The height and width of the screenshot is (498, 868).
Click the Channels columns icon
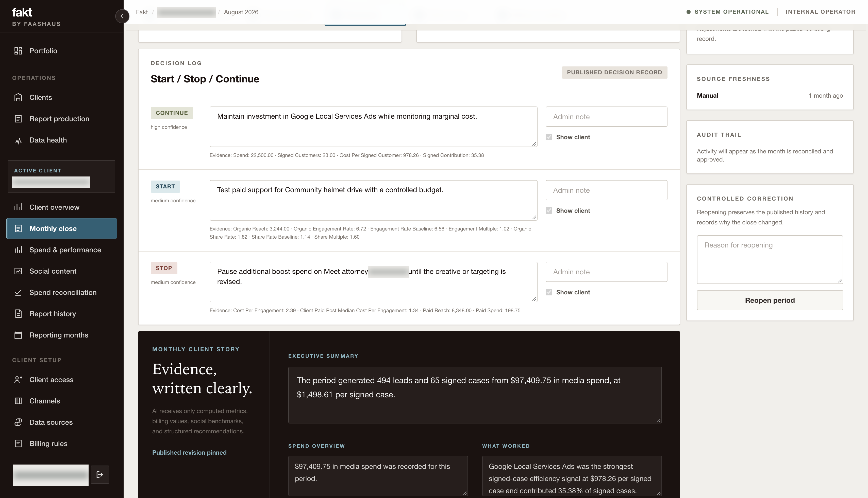tap(18, 401)
